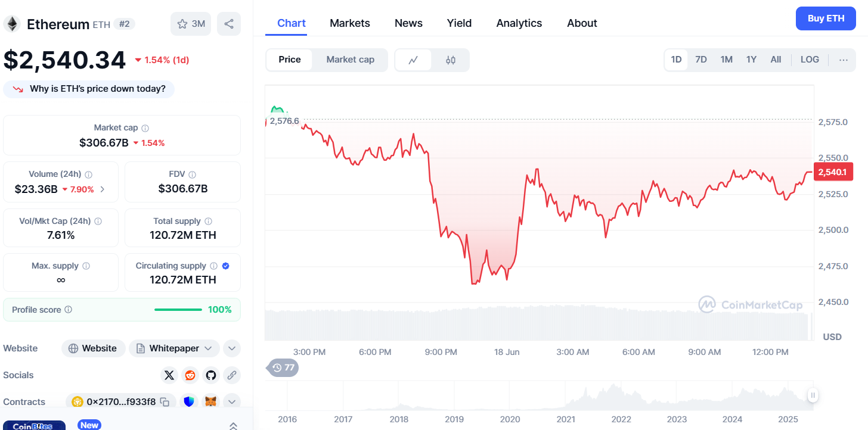The width and height of the screenshot is (868, 430).
Task: Add Ethereum to watchlist via star button
Action: point(191,24)
